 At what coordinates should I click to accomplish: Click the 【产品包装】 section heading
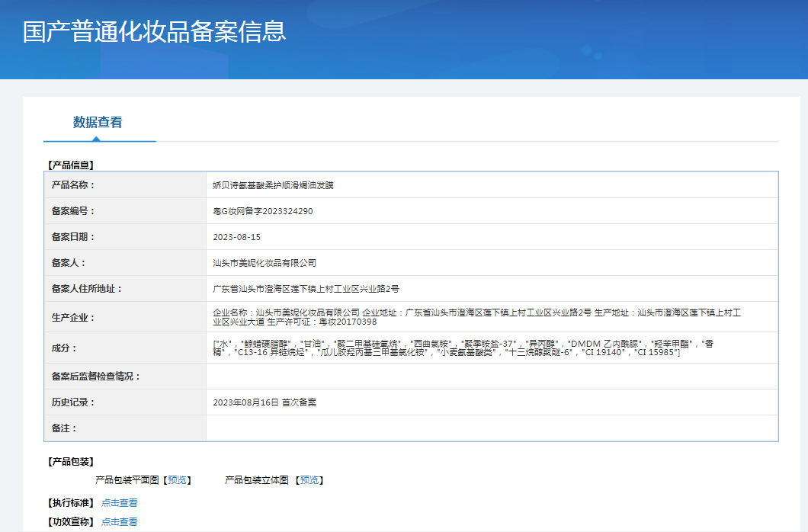pyautogui.click(x=71, y=462)
